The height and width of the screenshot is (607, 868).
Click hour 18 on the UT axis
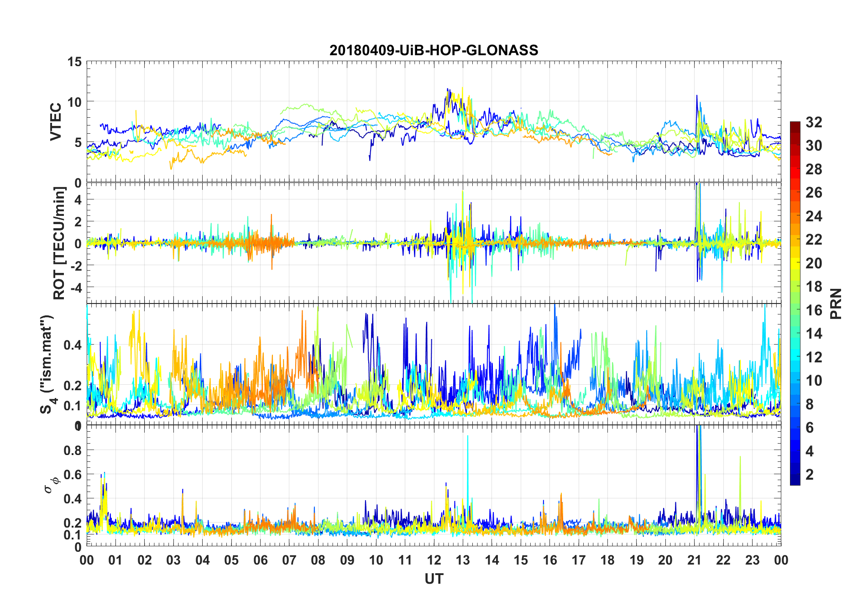click(607, 560)
